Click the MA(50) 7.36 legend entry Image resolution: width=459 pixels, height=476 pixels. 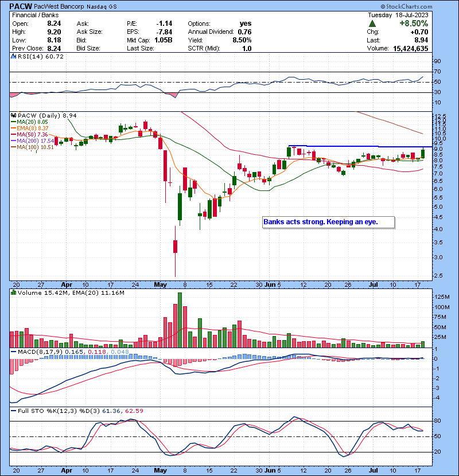coord(29,134)
